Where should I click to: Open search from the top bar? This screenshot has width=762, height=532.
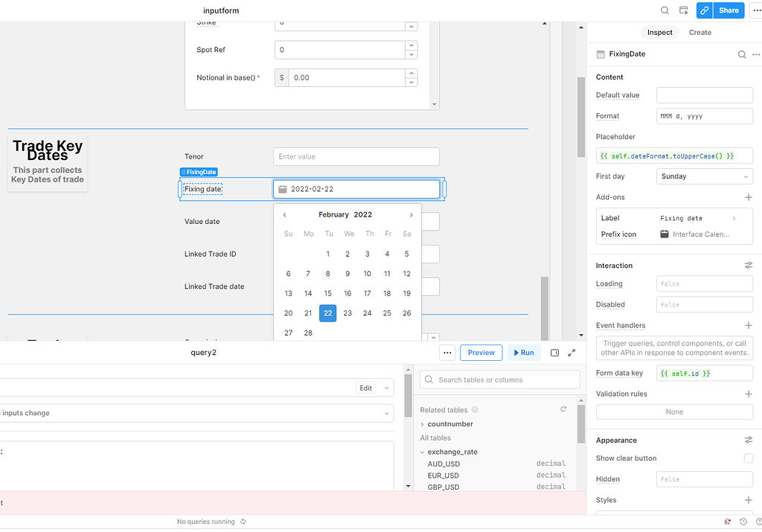[665, 10]
